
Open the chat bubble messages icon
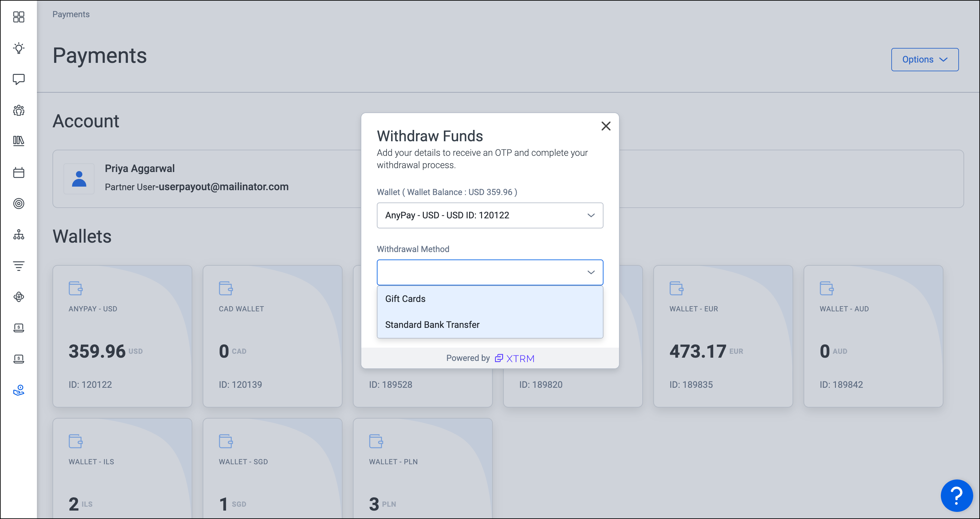pos(19,79)
